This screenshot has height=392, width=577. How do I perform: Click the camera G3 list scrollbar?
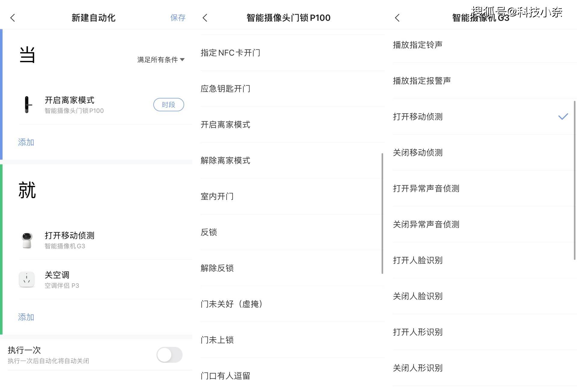575,180
